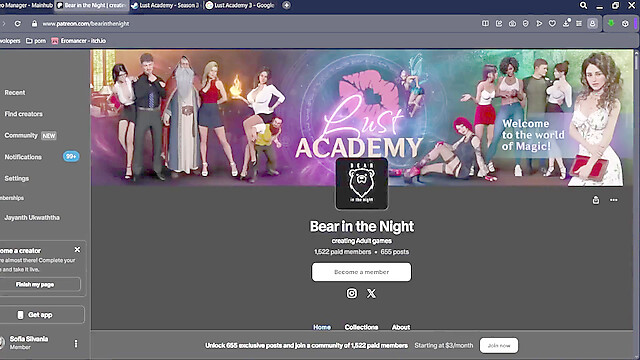Open a new browser tab with plus icon
Screen dimensions: 640x360
coord(287,5)
